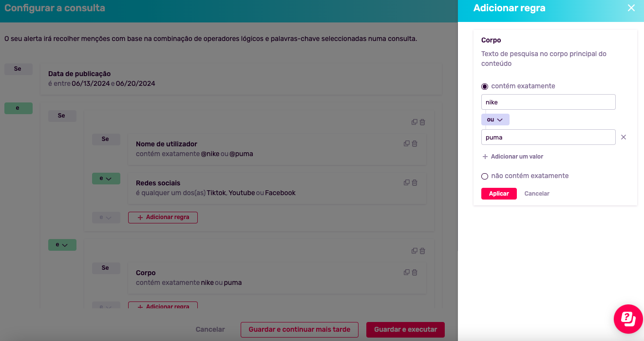Click Cancelar at the page bottom
Viewport: 644px width, 341px height.
tap(210, 329)
